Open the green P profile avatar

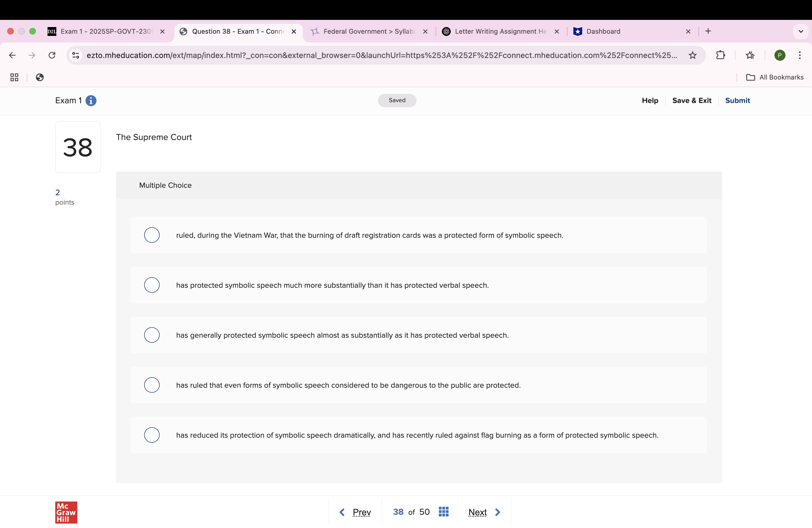(780, 55)
